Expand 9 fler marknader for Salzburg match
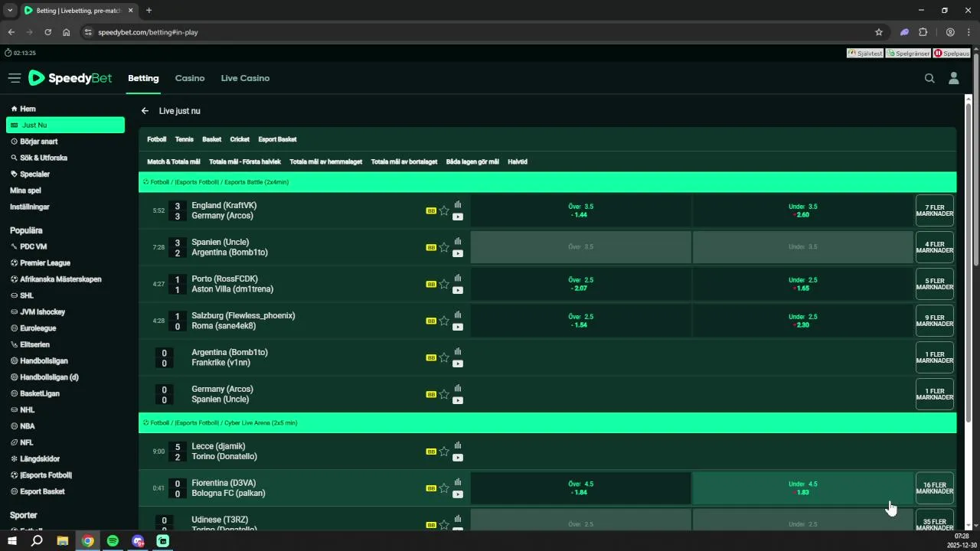This screenshot has height=551, width=980. pyautogui.click(x=935, y=321)
